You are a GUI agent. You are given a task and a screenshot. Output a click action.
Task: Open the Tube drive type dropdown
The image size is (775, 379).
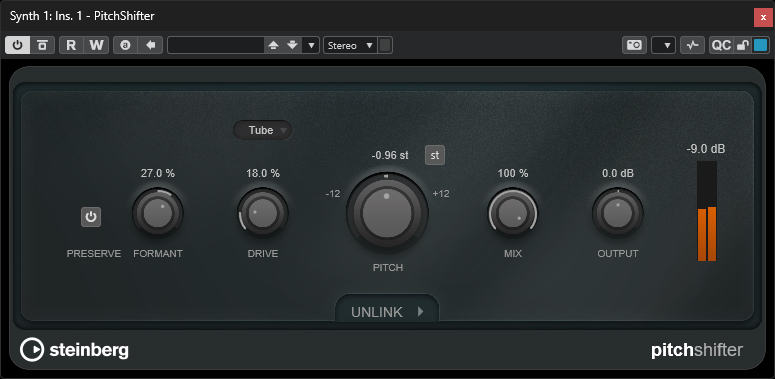(262, 130)
